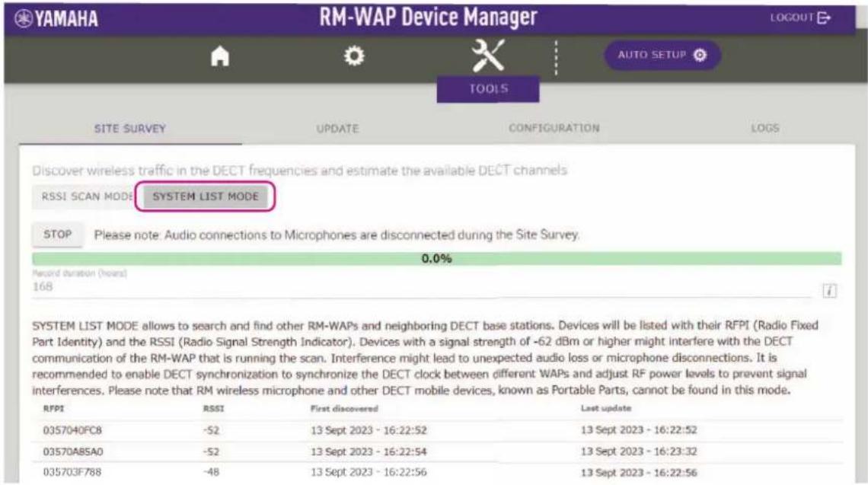Log out of the Device Manager

click(x=800, y=18)
